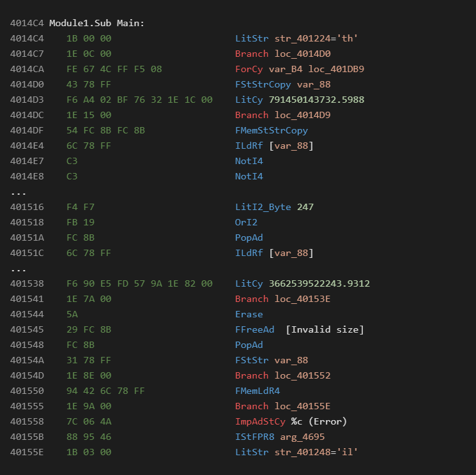Click the ImpAdStCy Error instruction
The width and height of the screenshot is (476, 475).
291,421
